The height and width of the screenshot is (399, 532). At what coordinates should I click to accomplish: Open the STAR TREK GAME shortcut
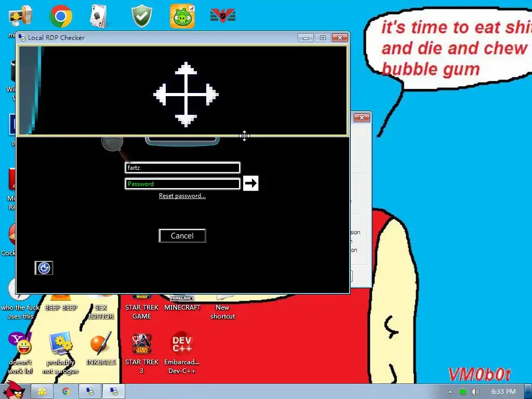(141, 308)
